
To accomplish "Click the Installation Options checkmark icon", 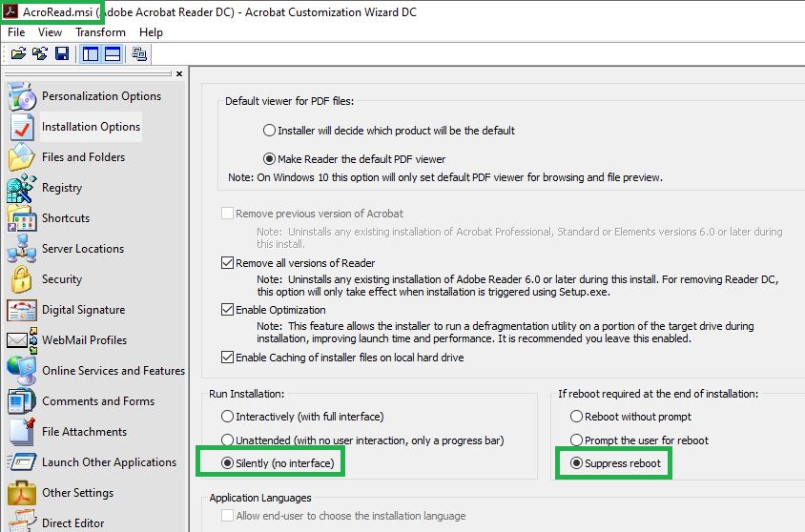I will tap(22, 127).
